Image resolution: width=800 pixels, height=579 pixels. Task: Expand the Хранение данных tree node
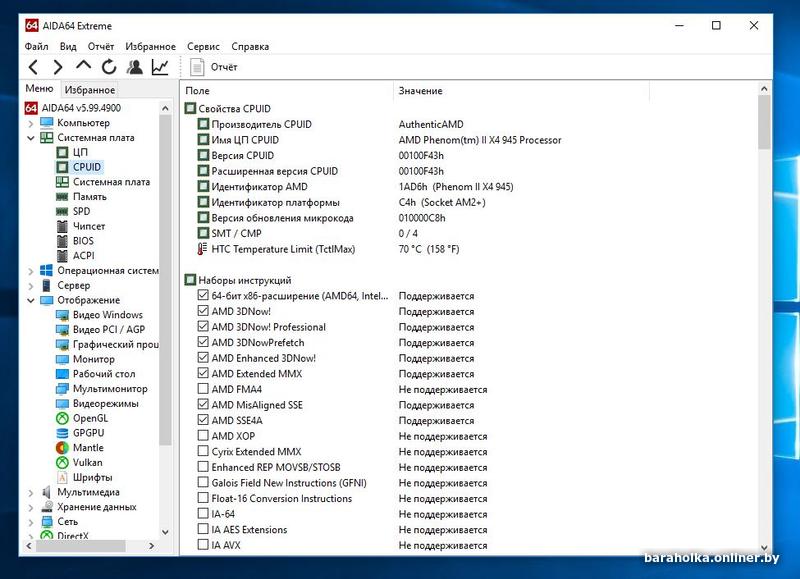[x=31, y=508]
